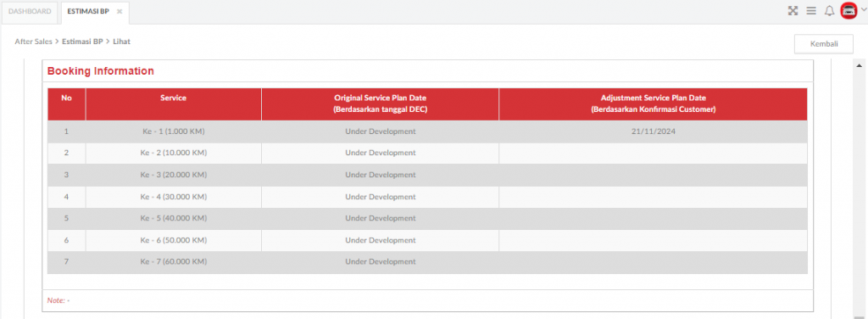Click the Kembali button
The height and width of the screenshot is (319, 868).
click(824, 44)
